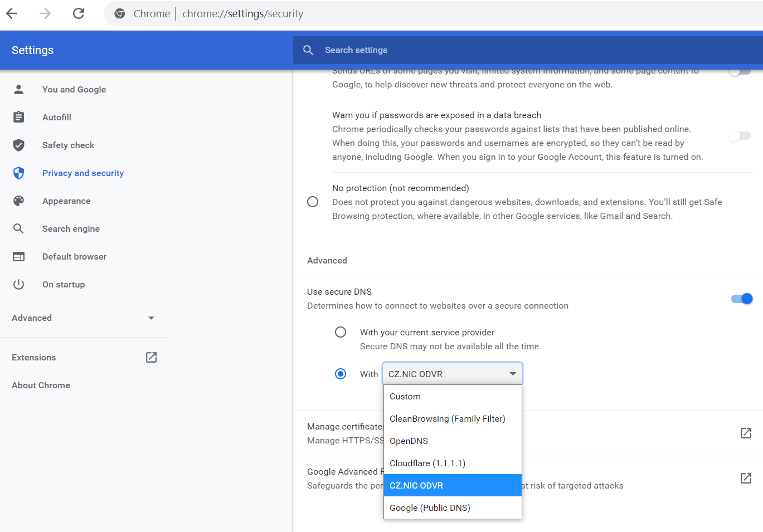Click the Use secure DNS label
The width and height of the screenshot is (763, 532).
point(339,291)
